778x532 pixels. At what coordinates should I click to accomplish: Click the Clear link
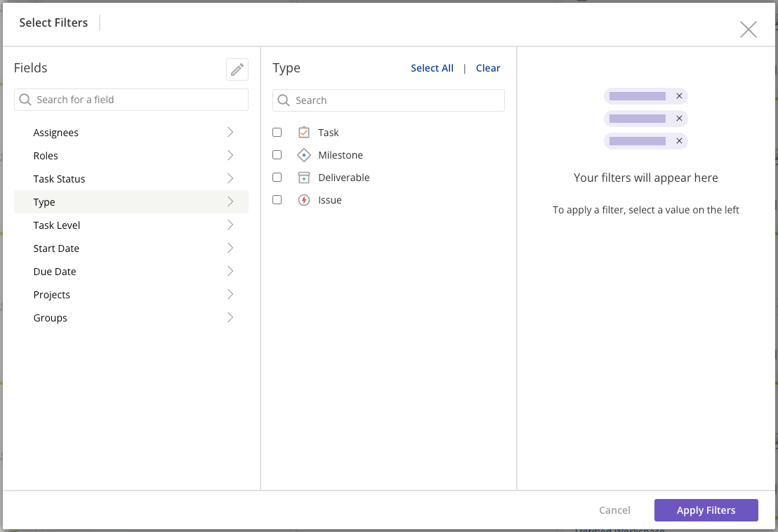click(x=488, y=68)
